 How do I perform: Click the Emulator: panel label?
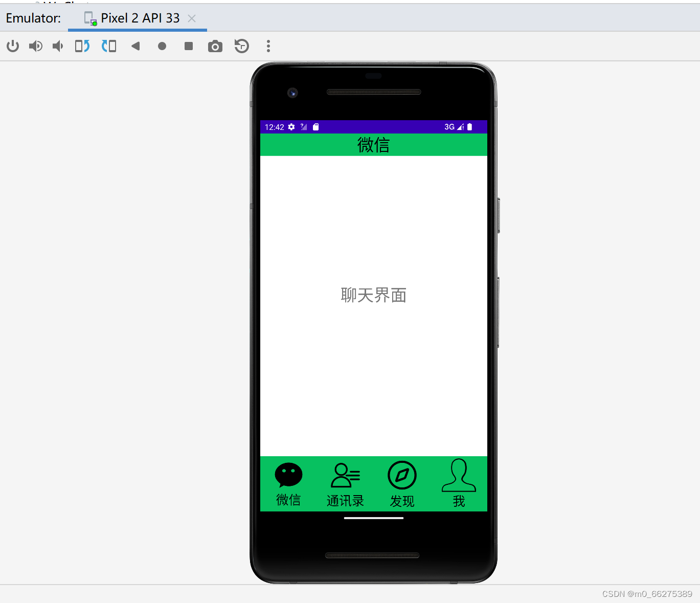click(33, 18)
